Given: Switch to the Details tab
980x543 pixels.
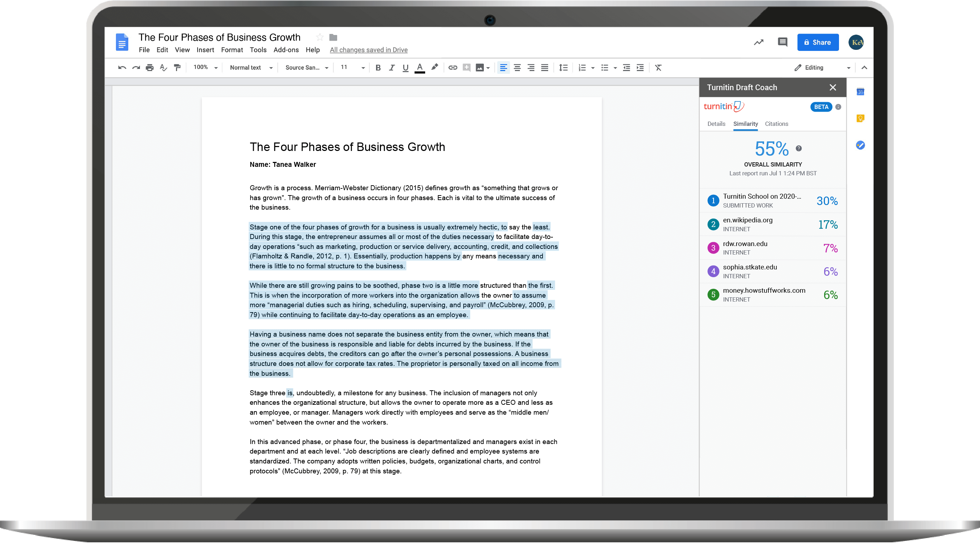Looking at the screenshot, I should click(x=716, y=124).
